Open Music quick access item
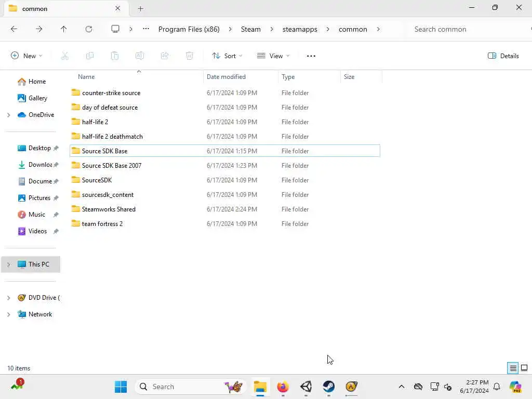Image resolution: width=532 pixels, height=399 pixels. (x=37, y=215)
